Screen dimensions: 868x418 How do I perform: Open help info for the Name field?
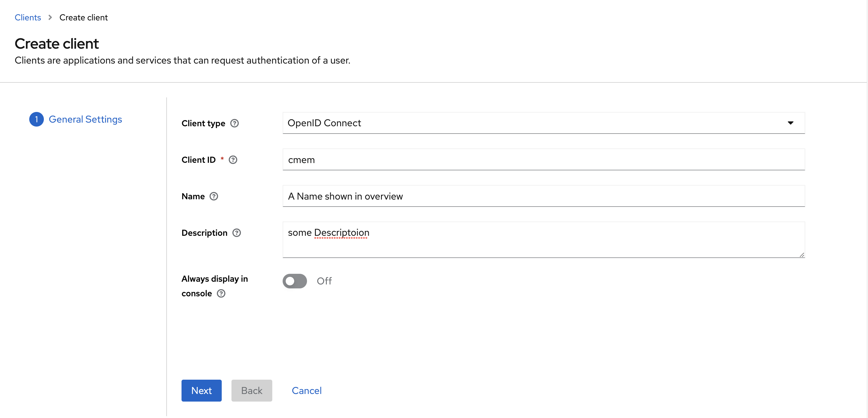[214, 196]
